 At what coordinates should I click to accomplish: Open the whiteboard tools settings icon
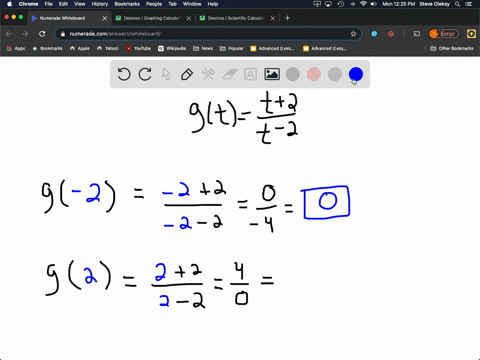[208, 74]
